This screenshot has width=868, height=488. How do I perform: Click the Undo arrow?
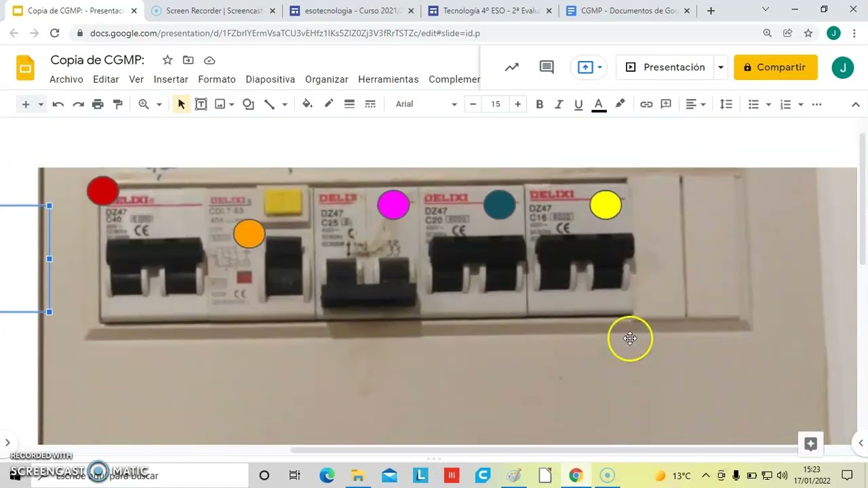point(58,104)
